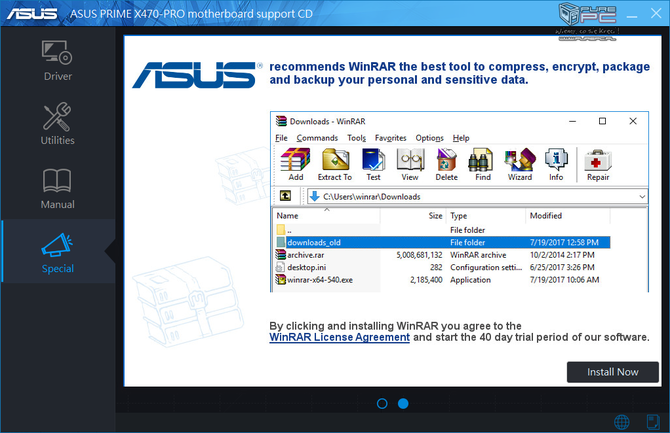Open the Manual section

(58, 188)
